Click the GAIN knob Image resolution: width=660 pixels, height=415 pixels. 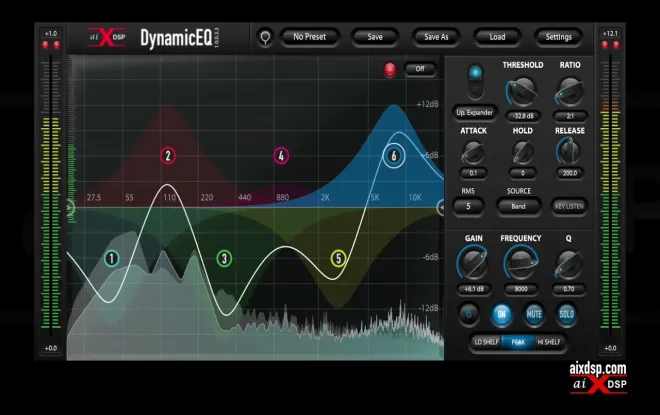(473, 263)
